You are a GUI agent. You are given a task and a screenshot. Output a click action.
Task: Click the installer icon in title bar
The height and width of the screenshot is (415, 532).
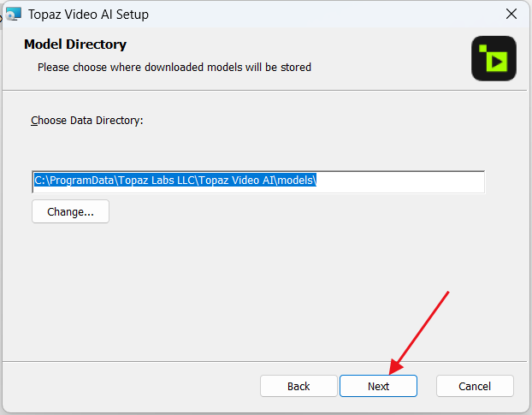(14, 15)
